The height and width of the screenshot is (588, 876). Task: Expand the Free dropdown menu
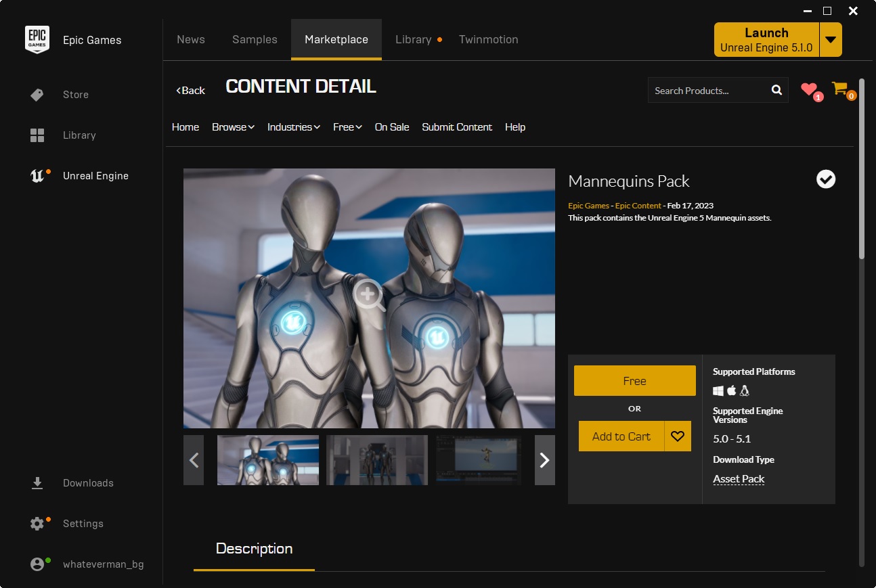pyautogui.click(x=347, y=127)
